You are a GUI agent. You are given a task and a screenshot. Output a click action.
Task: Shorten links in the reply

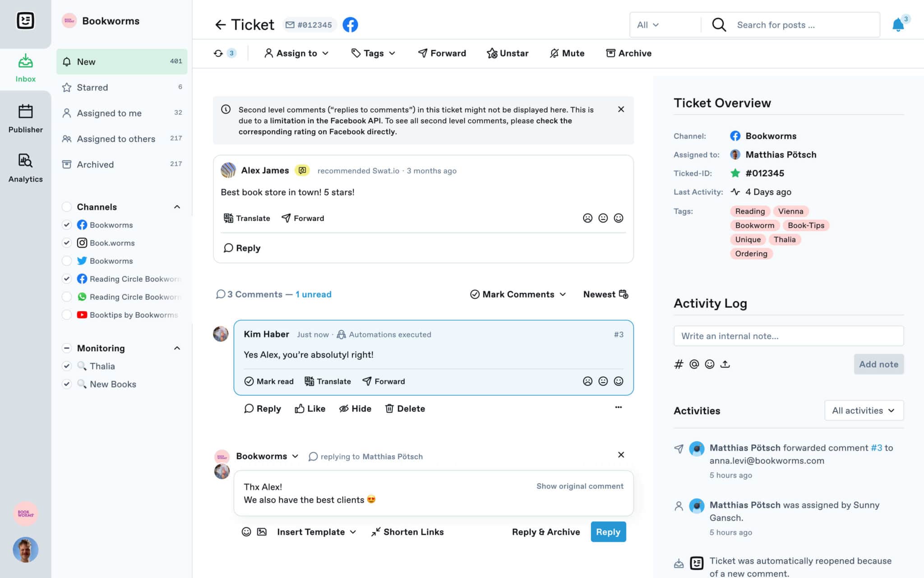click(407, 532)
